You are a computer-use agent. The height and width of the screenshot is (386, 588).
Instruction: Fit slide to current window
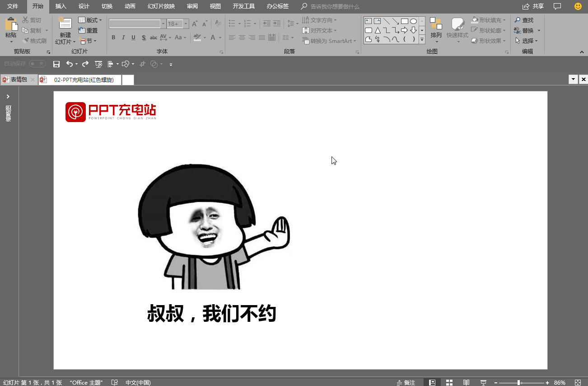pyautogui.click(x=578, y=382)
